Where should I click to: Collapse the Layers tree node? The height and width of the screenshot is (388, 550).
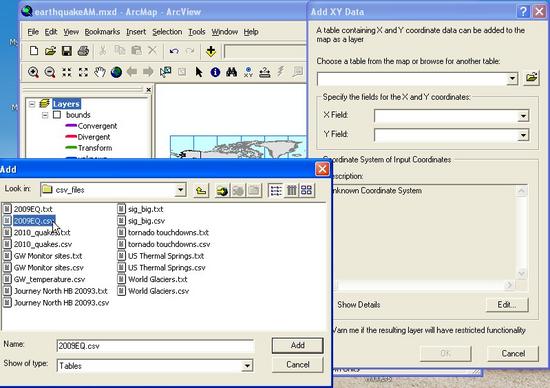(32, 104)
